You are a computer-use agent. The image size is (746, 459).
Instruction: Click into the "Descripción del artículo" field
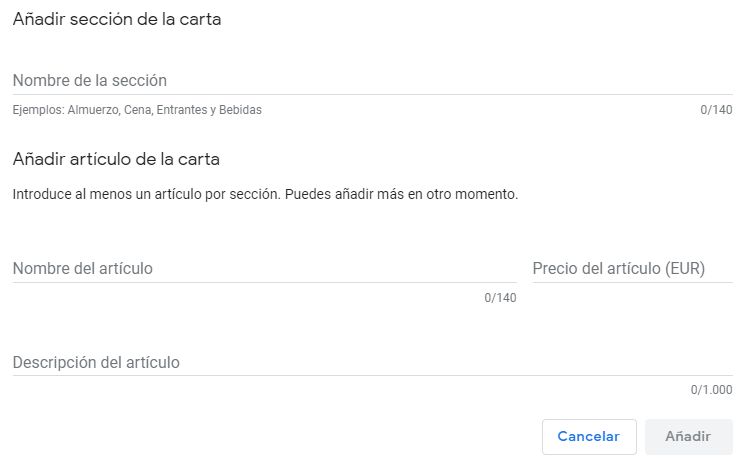tap(372, 362)
